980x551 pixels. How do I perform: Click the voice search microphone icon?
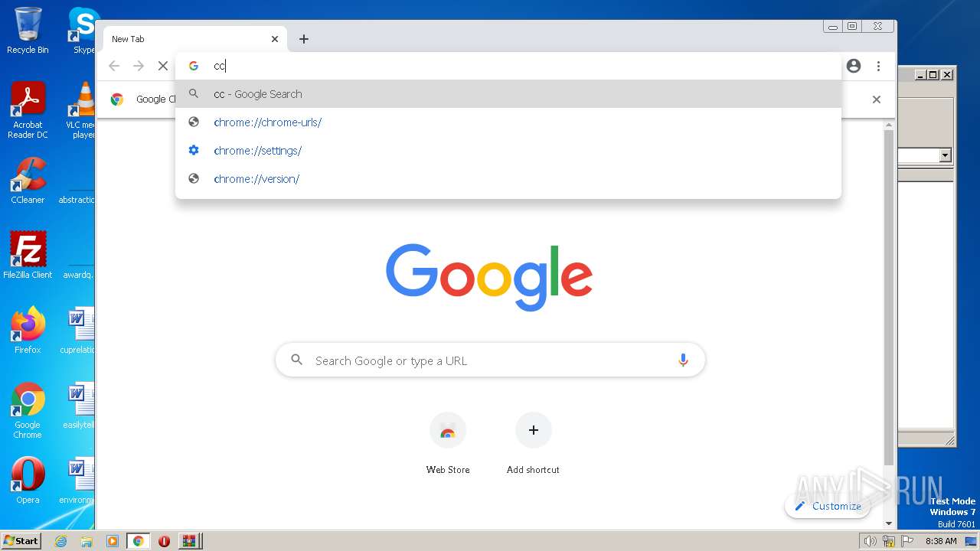683,360
